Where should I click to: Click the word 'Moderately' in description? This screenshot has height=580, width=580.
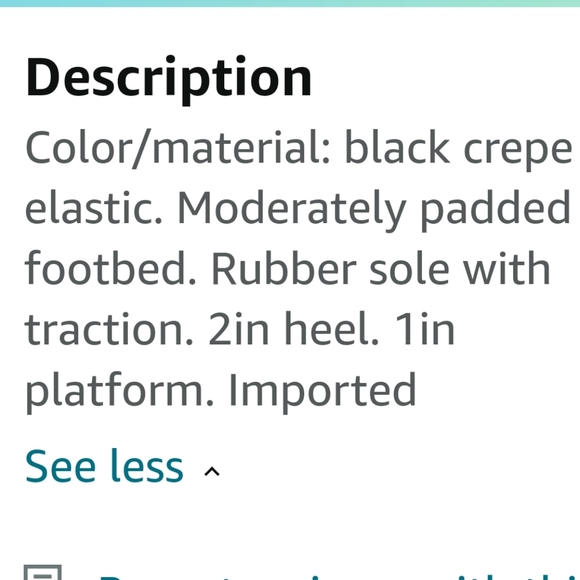pos(292,210)
